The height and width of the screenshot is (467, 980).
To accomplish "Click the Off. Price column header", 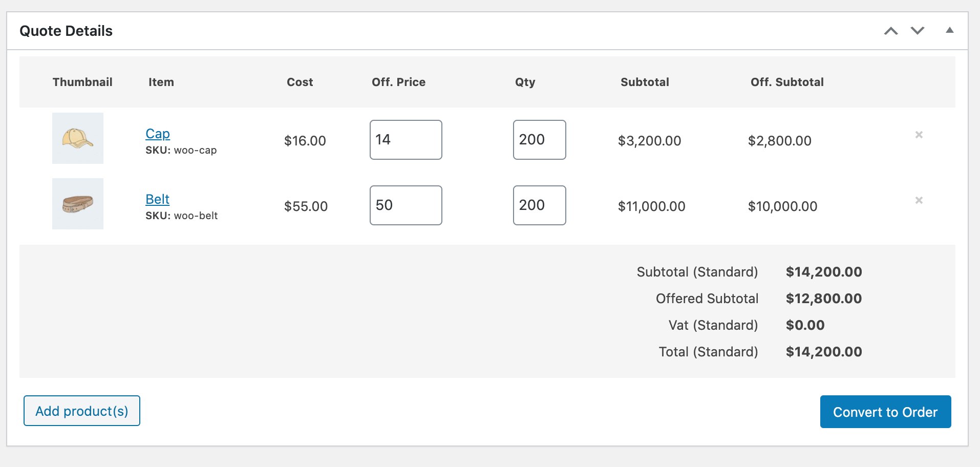I will tap(398, 82).
